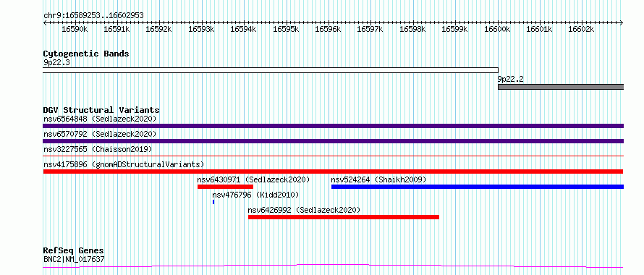Click the blue bar under nsv524264

point(478,187)
